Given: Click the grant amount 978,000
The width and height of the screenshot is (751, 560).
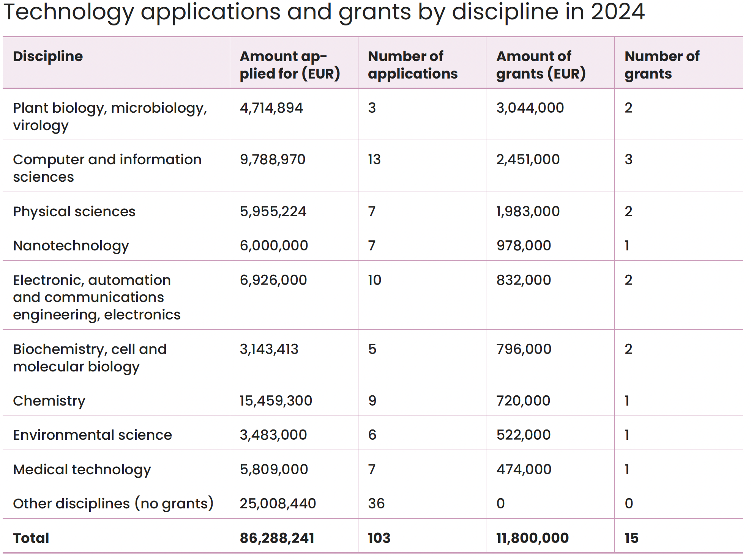Looking at the screenshot, I should (x=524, y=246).
